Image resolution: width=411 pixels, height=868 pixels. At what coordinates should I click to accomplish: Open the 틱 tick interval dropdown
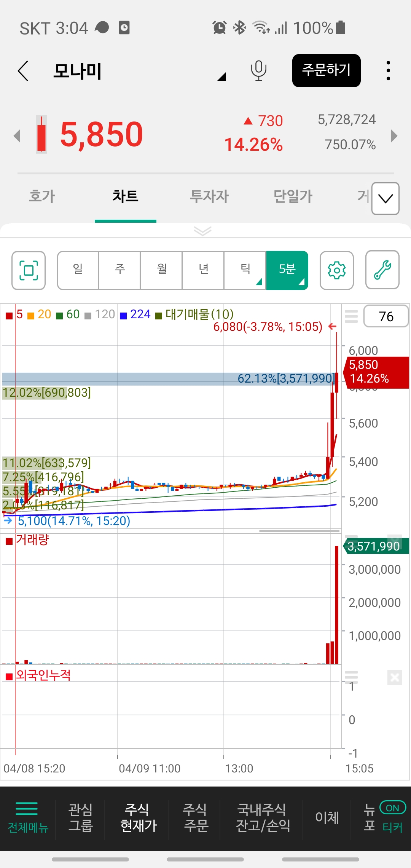pos(245,270)
